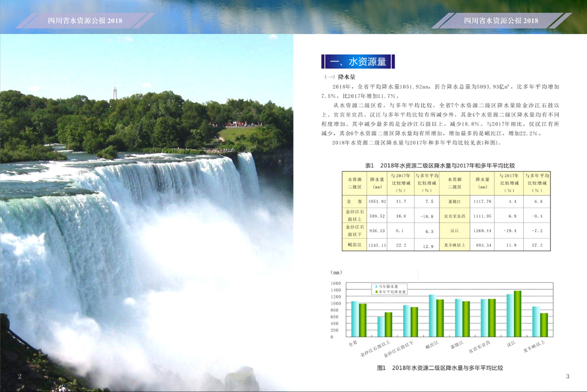Click table cell -19.4
Viewport: 587px width, 392px height.
tap(510, 231)
